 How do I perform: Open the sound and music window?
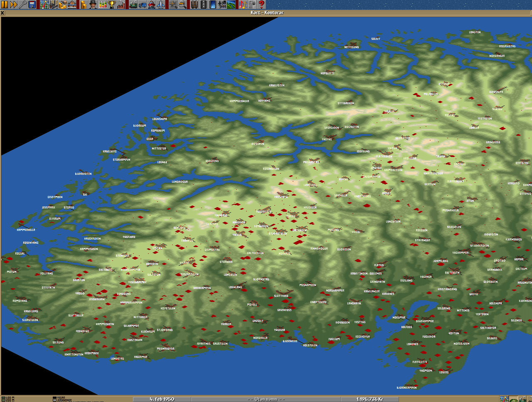tap(243, 5)
